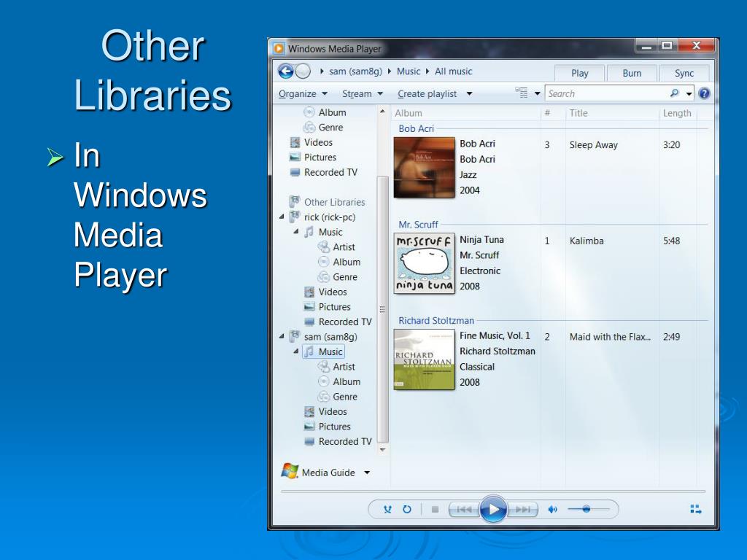This screenshot has width=747, height=560.
Task: Select Album under sam's Music
Action: coord(339,381)
